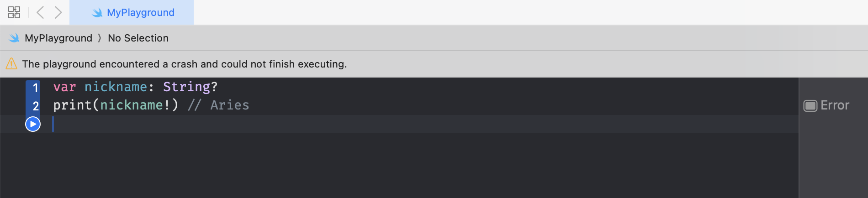
Task: Open Quick Look icon beside Error result
Action: pos(810,106)
